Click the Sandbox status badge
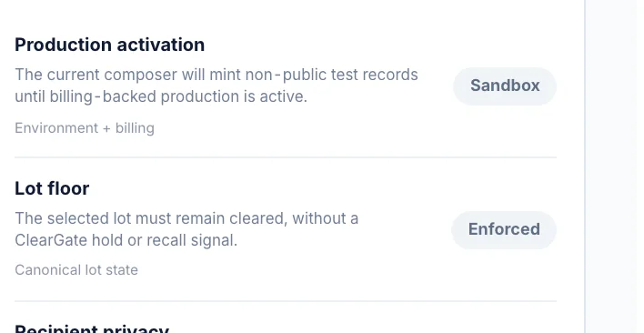 (505, 86)
